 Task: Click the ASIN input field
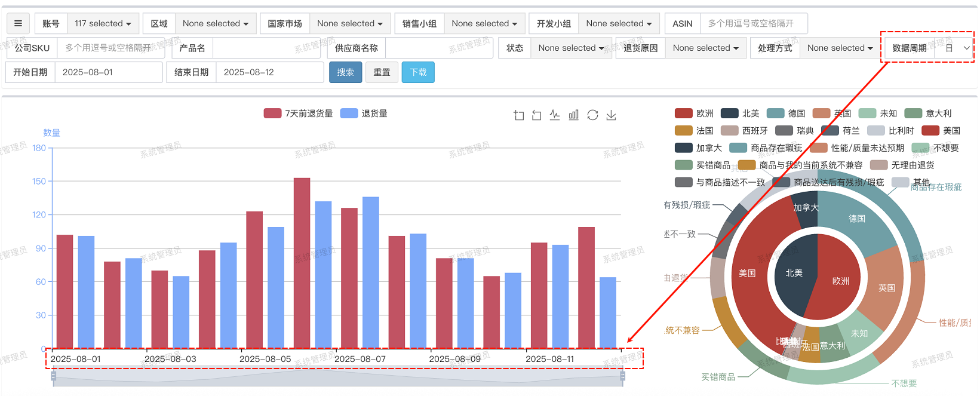753,23
